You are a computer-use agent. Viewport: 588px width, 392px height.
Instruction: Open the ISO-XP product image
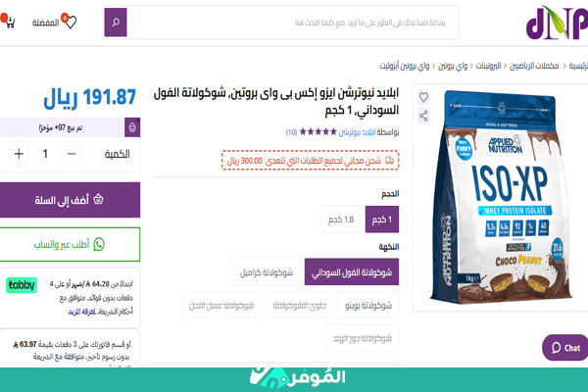tap(502, 197)
